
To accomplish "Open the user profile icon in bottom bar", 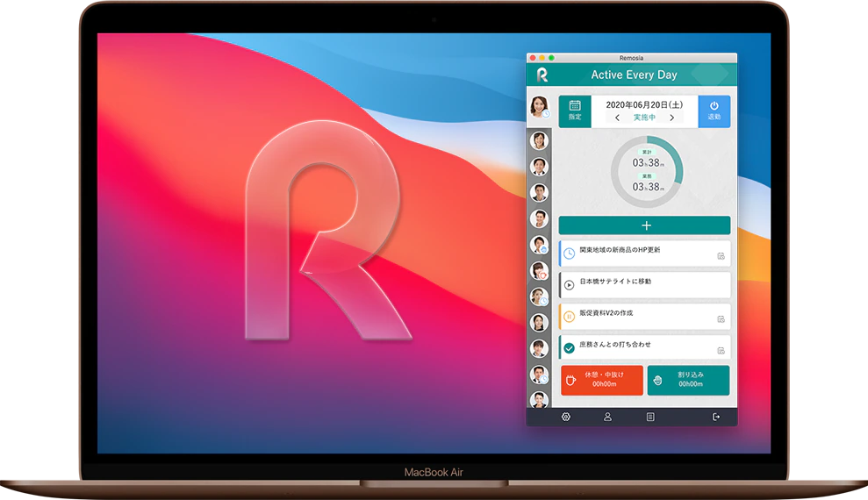I will pos(607,417).
